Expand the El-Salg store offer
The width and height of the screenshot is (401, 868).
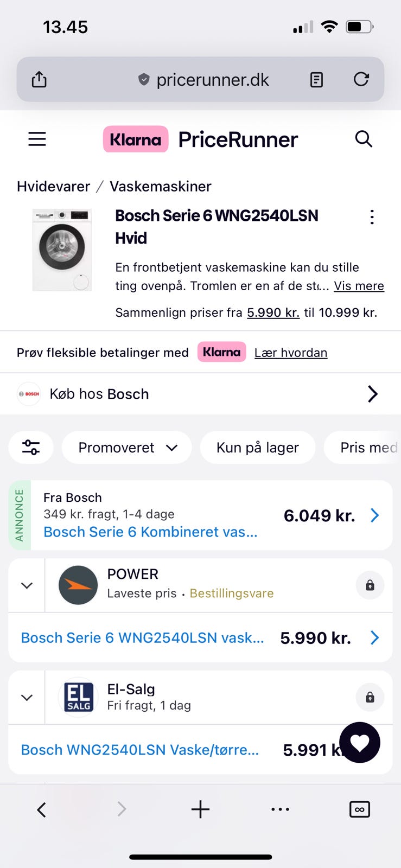coord(27,698)
